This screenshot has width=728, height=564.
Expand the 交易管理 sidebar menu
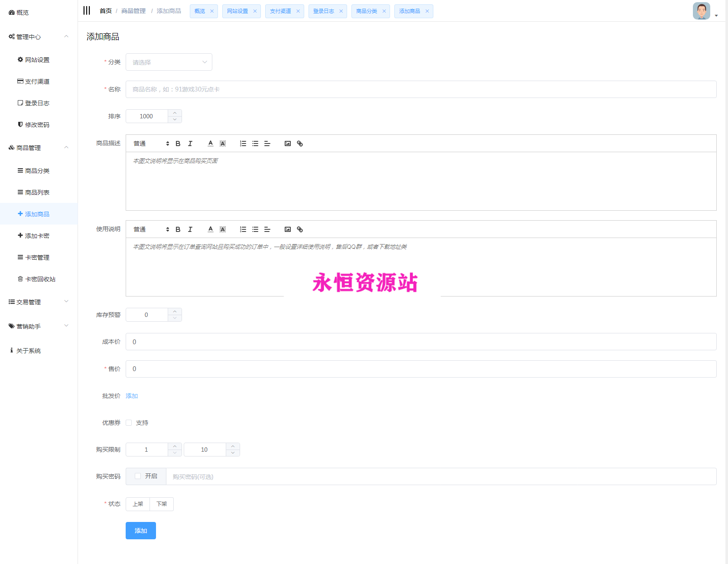[39, 302]
